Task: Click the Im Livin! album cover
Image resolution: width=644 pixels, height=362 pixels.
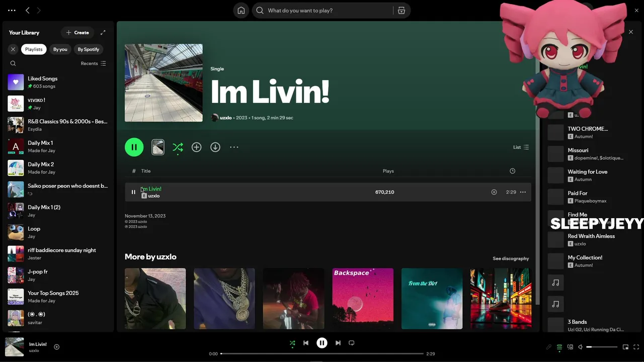Action: click(x=164, y=82)
